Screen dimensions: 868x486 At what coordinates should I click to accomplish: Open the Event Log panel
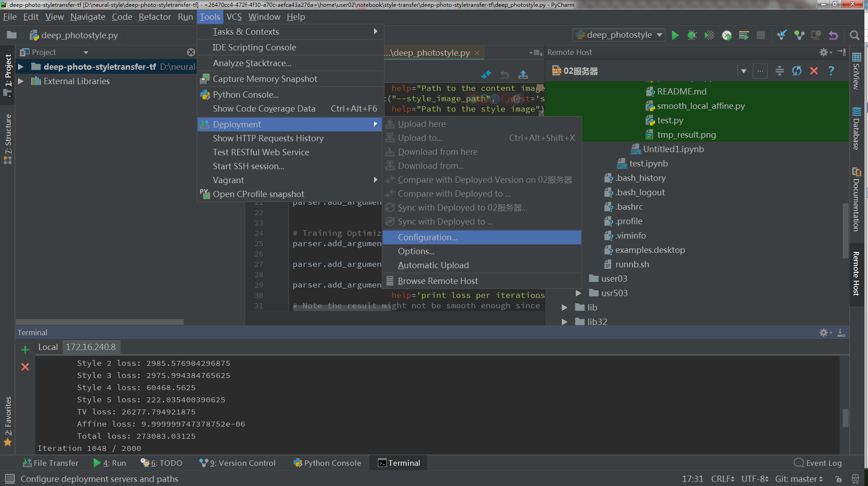click(818, 463)
